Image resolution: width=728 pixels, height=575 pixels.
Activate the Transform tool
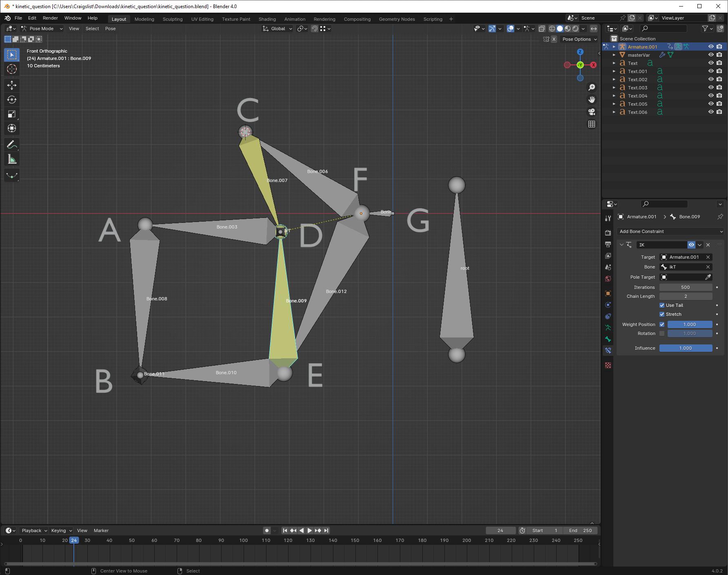12,129
